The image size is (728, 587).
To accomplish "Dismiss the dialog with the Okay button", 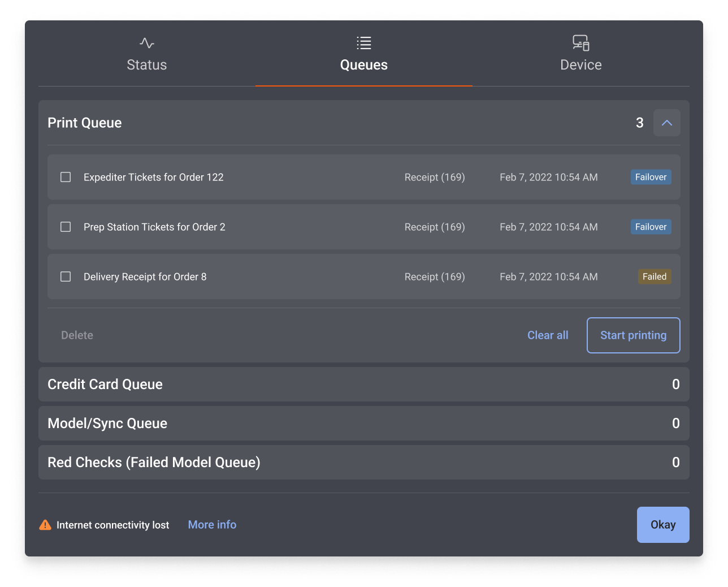I will pyautogui.click(x=662, y=525).
